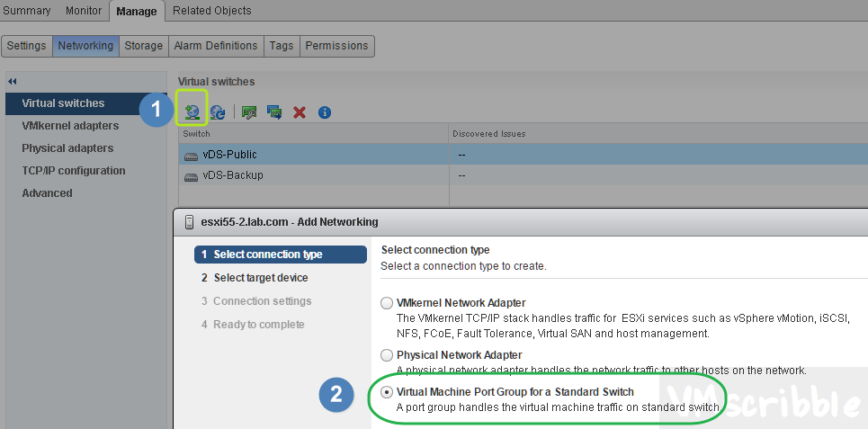Click the migrate networking icon

click(274, 112)
